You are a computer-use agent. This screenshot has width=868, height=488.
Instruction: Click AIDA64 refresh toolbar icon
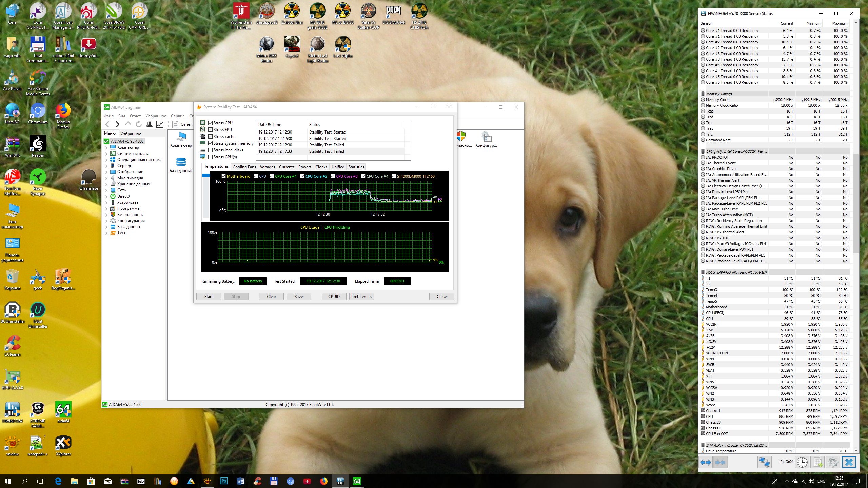tap(139, 124)
